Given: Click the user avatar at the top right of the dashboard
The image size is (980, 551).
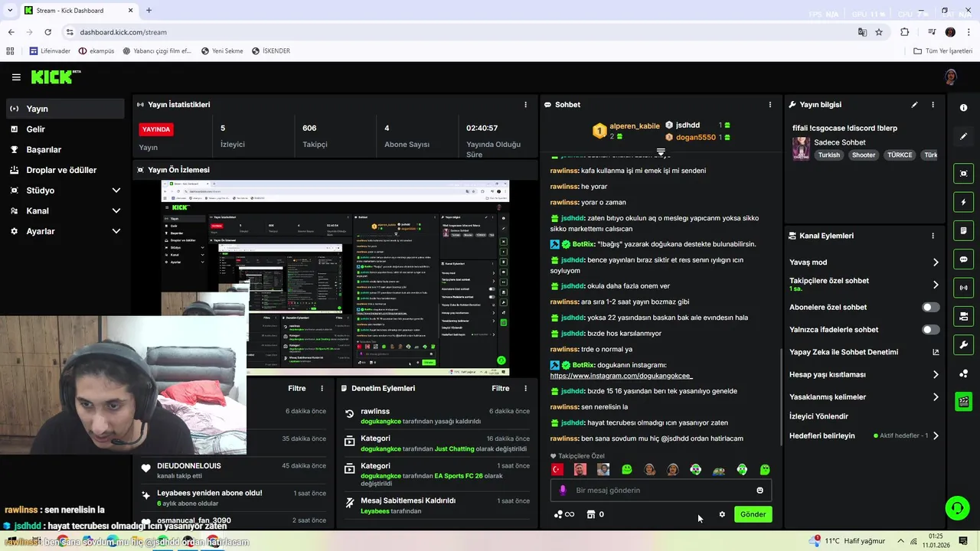Looking at the screenshot, I should [x=951, y=77].
